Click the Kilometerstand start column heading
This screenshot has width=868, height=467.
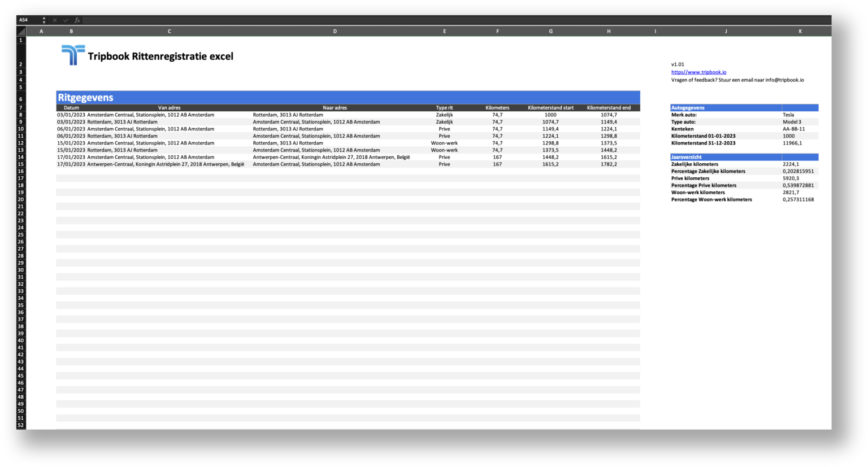pyautogui.click(x=550, y=108)
